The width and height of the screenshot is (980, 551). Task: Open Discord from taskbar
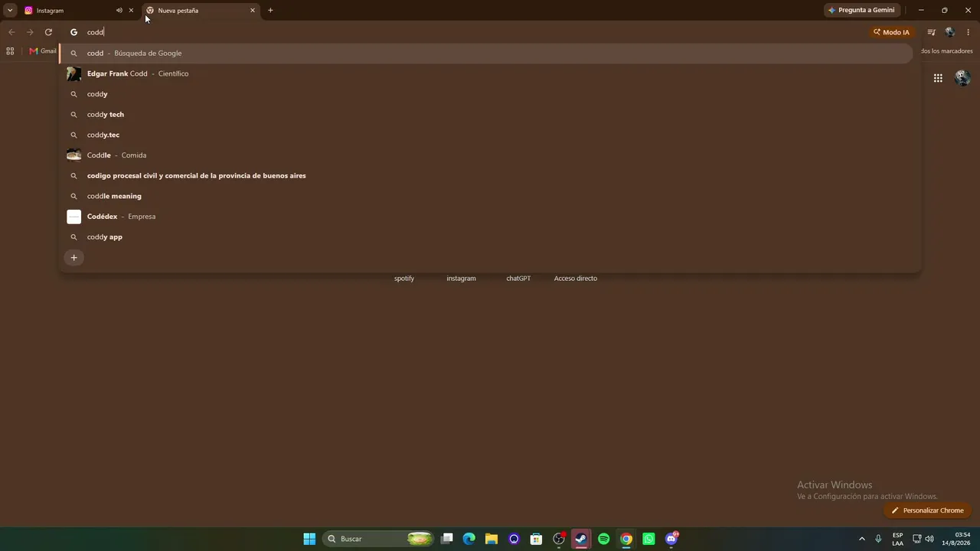(671, 539)
